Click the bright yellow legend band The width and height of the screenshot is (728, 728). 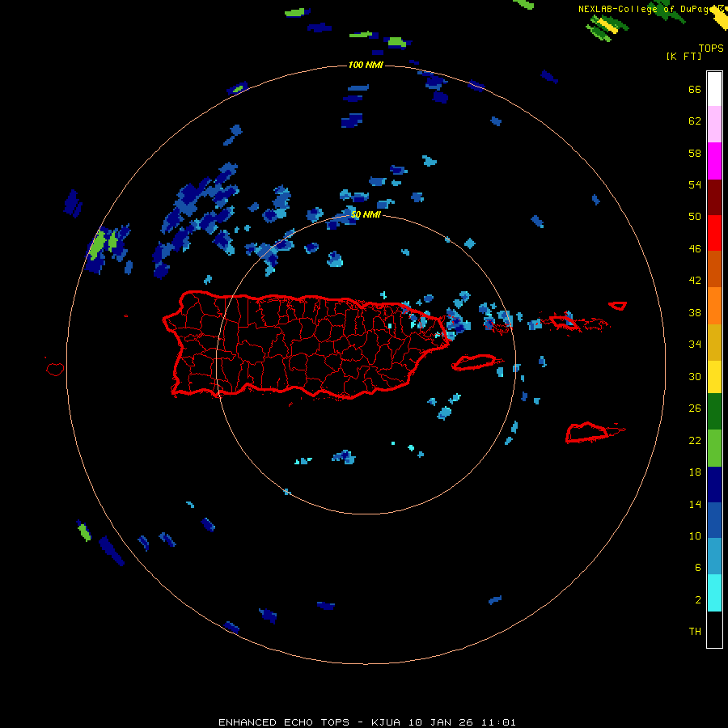point(714,376)
